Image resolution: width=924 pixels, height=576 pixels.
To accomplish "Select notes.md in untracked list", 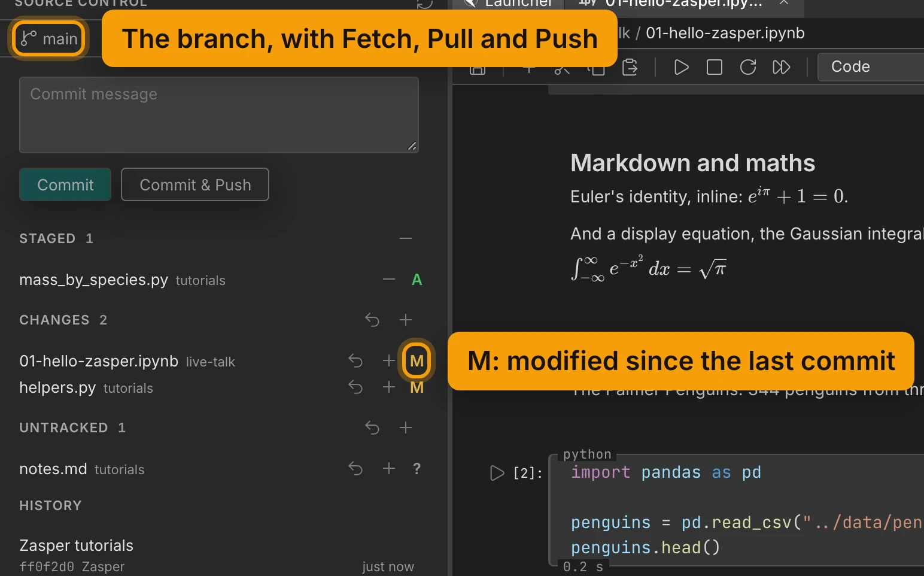I will [53, 469].
